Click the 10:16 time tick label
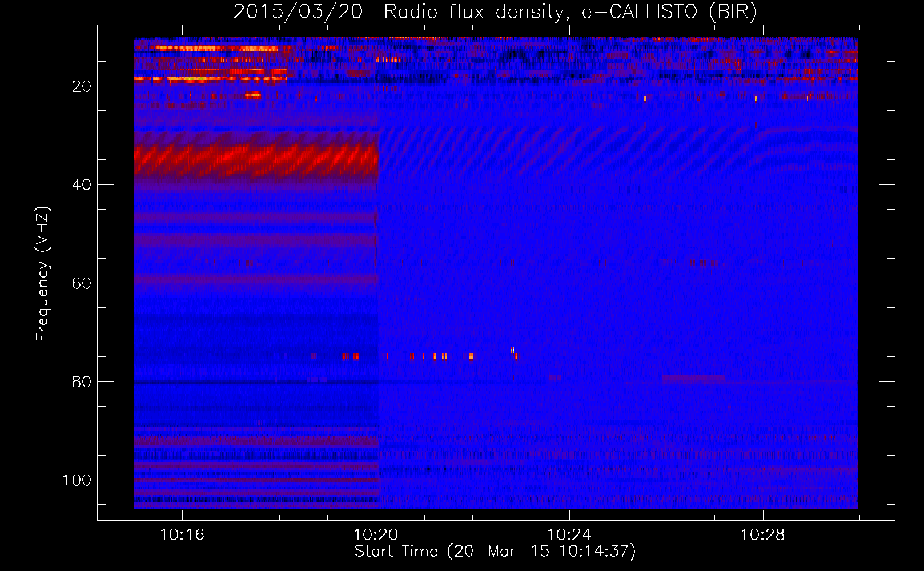Viewport: 924px width, 571px height. pos(182,535)
